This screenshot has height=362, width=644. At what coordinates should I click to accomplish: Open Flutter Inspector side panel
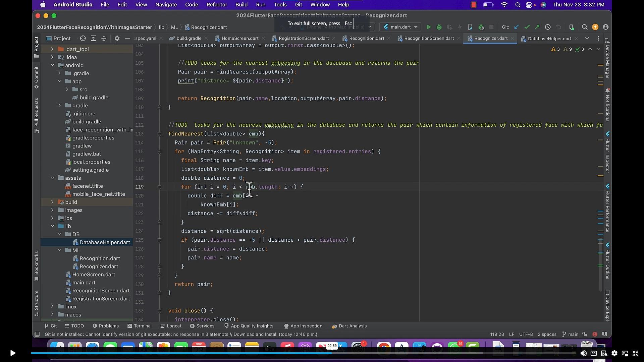(x=607, y=152)
